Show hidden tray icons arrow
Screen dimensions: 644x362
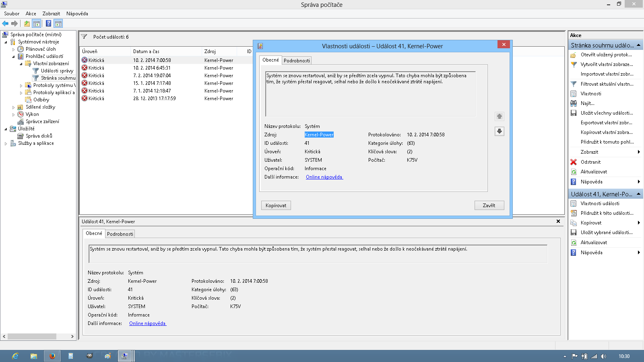[x=565, y=356]
